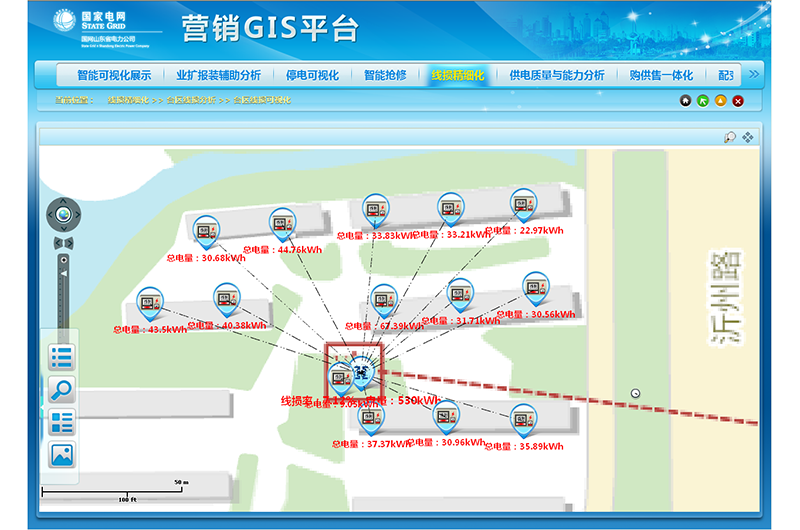Switch to the 智能可视化展示 tab

tap(114, 75)
